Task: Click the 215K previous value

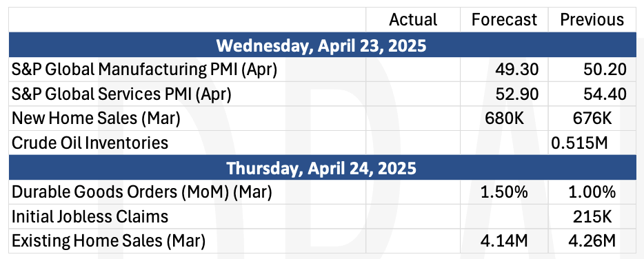Action: (594, 217)
